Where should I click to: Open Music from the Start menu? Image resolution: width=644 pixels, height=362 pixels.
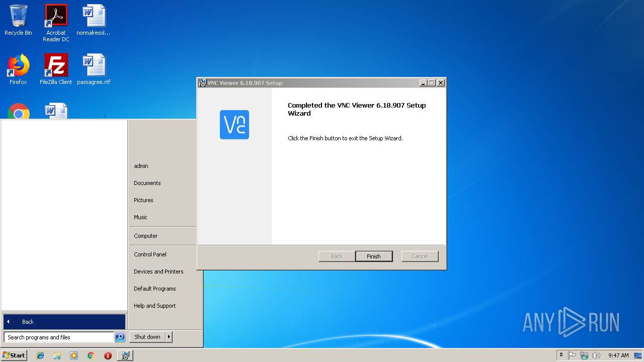pos(140,217)
